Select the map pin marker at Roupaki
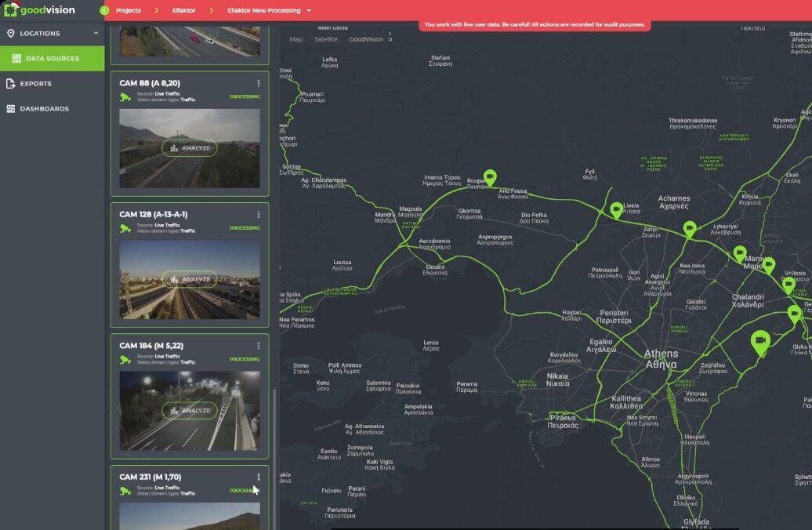The height and width of the screenshot is (530, 812). pos(490,178)
